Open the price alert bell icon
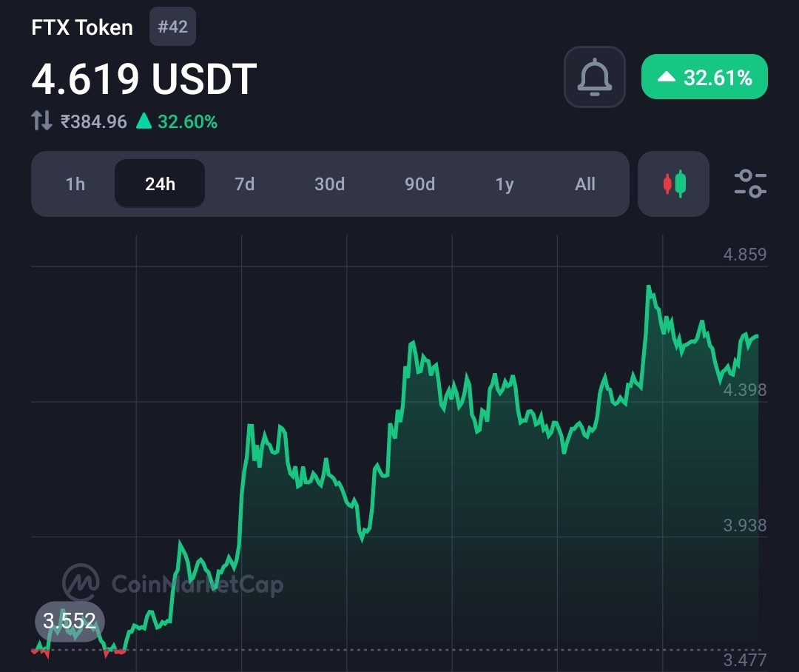 (x=594, y=77)
